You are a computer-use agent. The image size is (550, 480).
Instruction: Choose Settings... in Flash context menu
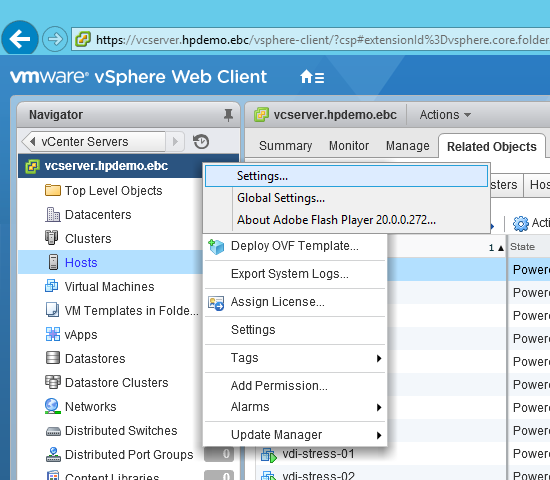click(x=346, y=176)
